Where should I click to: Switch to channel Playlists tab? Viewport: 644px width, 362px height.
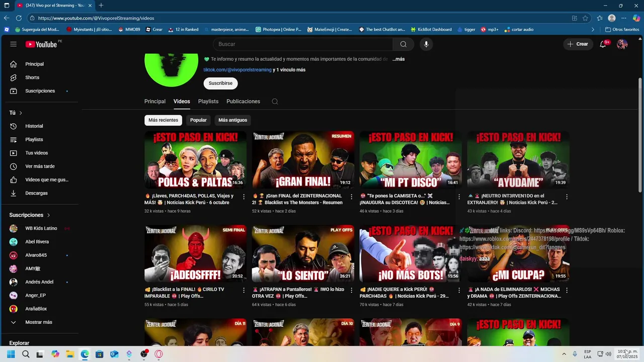208,102
